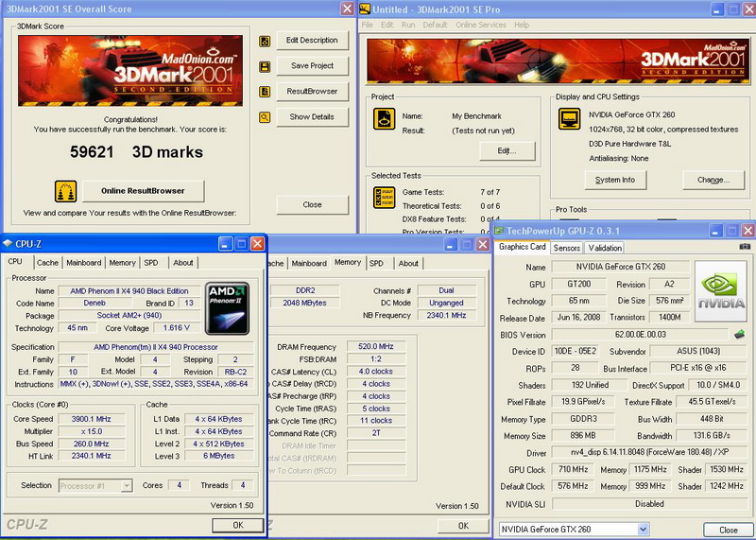Image resolution: width=756 pixels, height=540 pixels.
Task: Click the Show Details magnifier icon
Action: [x=266, y=117]
